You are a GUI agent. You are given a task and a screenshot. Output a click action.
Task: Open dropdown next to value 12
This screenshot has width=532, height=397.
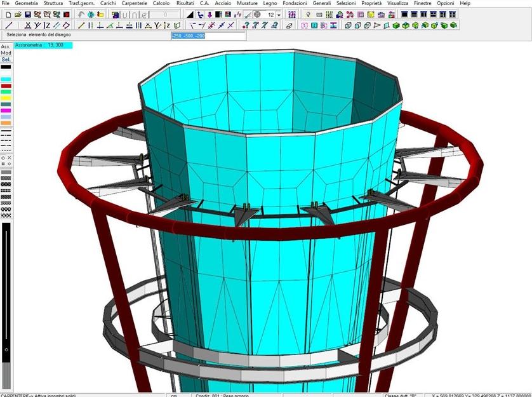click(x=279, y=14)
